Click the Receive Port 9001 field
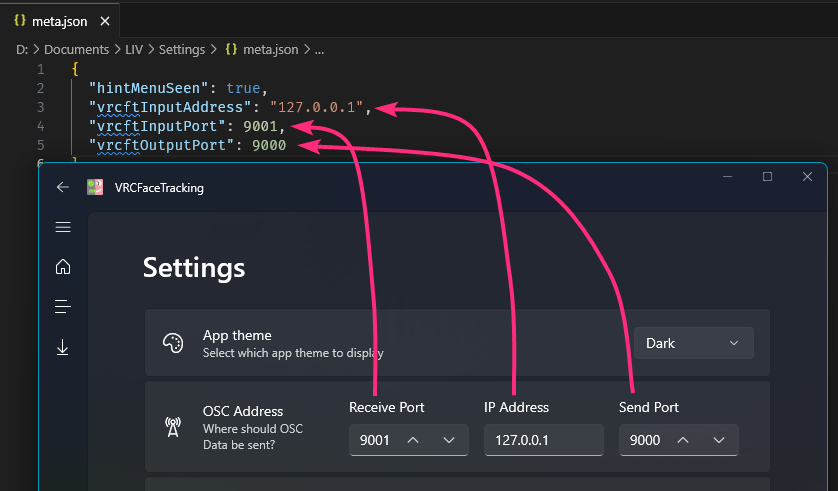This screenshot has height=491, width=838. [408, 440]
